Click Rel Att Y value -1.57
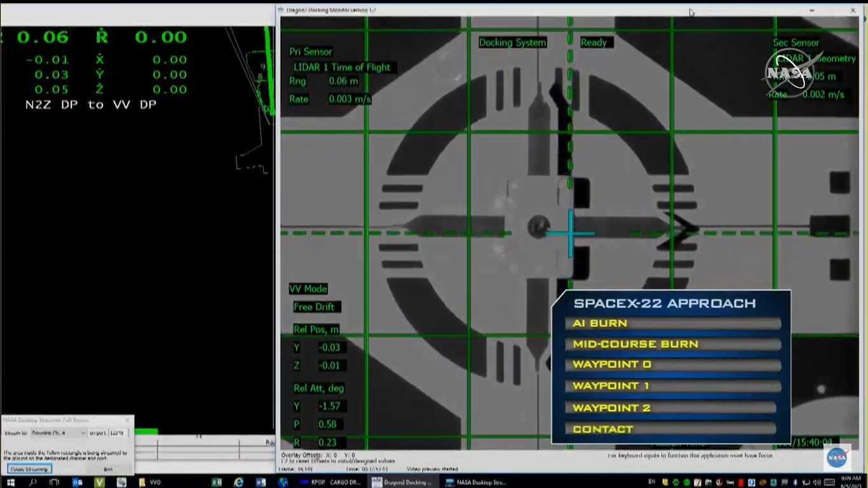The image size is (868, 488). pyautogui.click(x=330, y=406)
